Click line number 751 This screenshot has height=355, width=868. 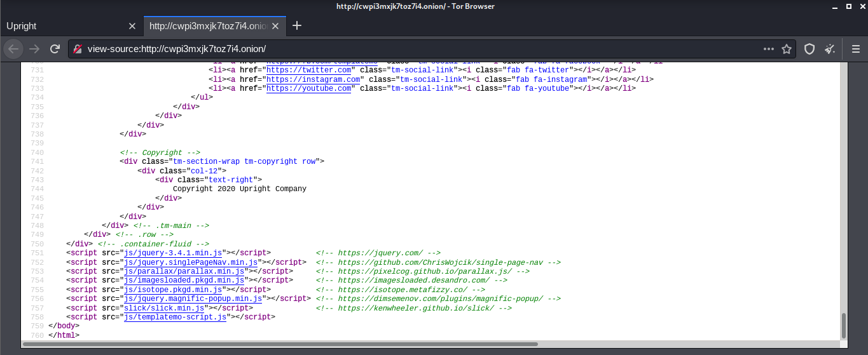click(x=37, y=253)
